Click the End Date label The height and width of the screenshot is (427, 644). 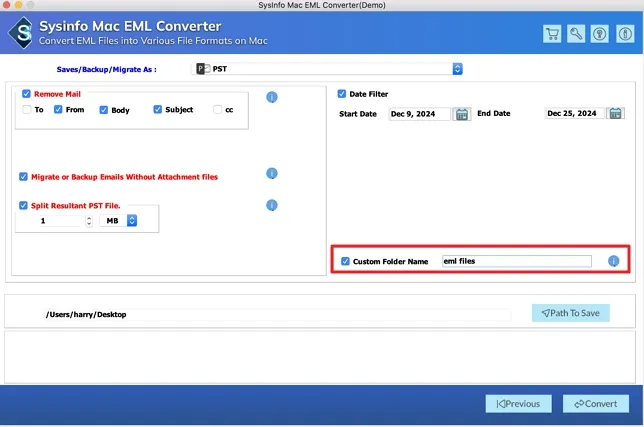pyautogui.click(x=494, y=113)
